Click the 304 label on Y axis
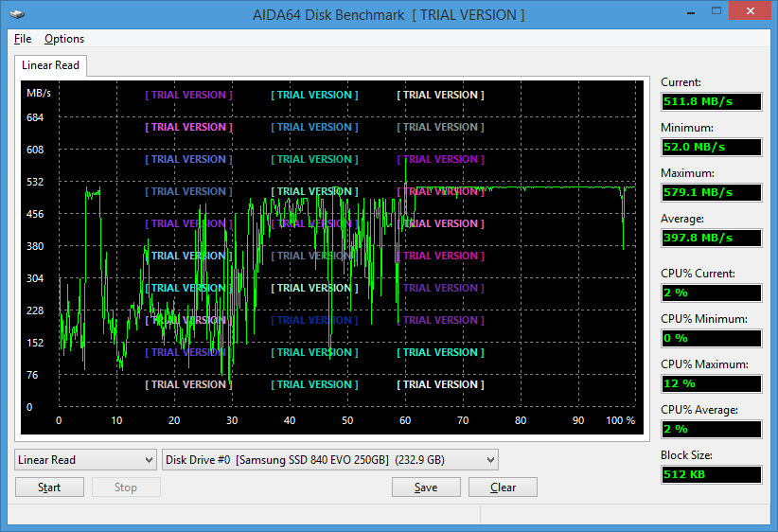This screenshot has height=532, width=778. tap(35, 278)
